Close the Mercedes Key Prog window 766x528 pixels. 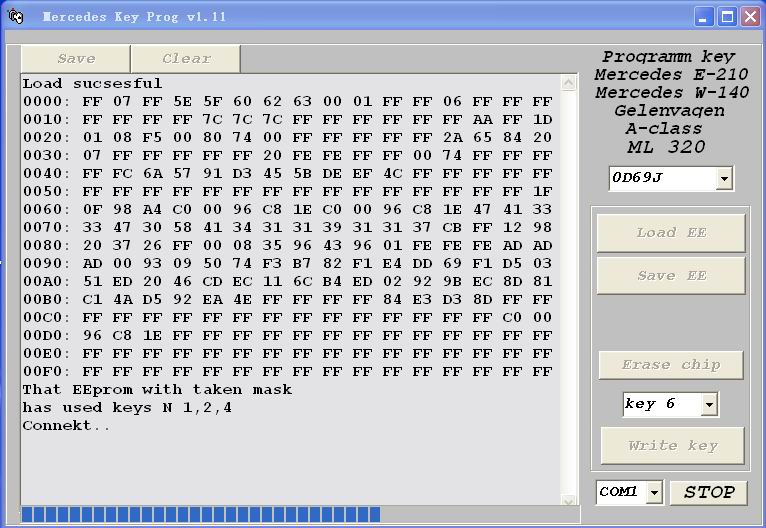tap(750, 17)
